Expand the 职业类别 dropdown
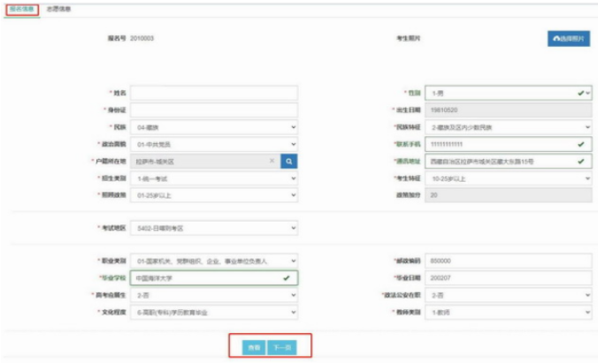The width and height of the screenshot is (598, 364). coord(214,261)
